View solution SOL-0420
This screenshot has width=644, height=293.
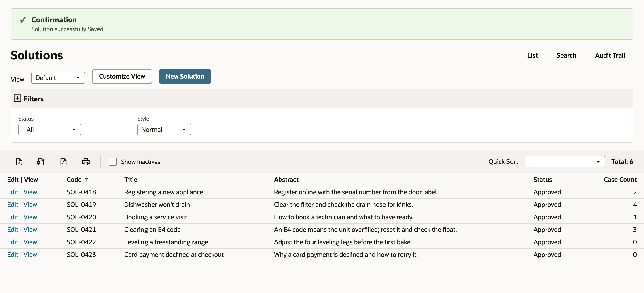(x=30, y=217)
